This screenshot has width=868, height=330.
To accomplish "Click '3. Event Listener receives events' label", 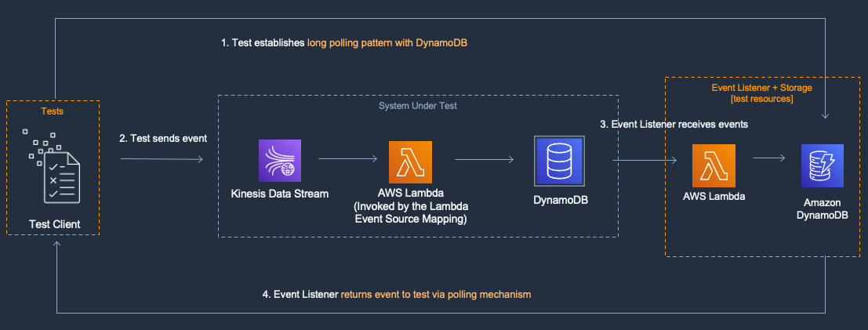I will coord(674,125).
